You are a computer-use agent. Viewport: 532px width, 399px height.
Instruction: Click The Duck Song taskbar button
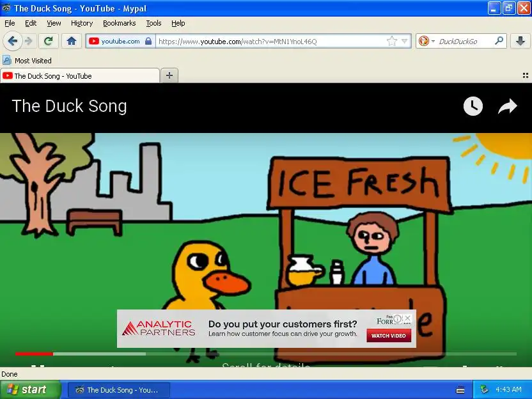click(118, 390)
